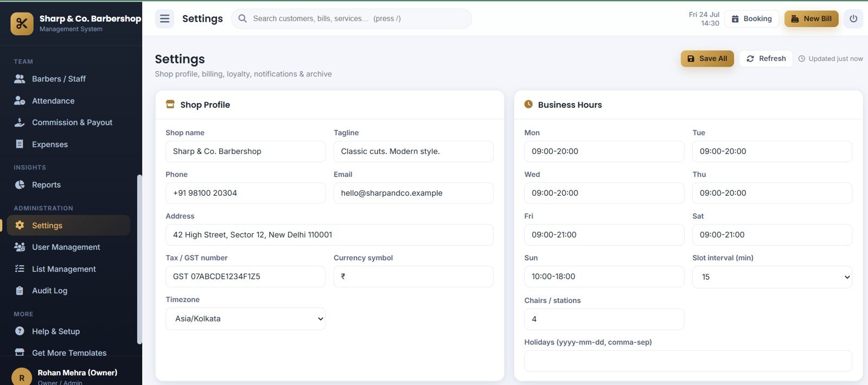Open Get More Templates
The width and height of the screenshot is (868, 385).
[69, 351]
